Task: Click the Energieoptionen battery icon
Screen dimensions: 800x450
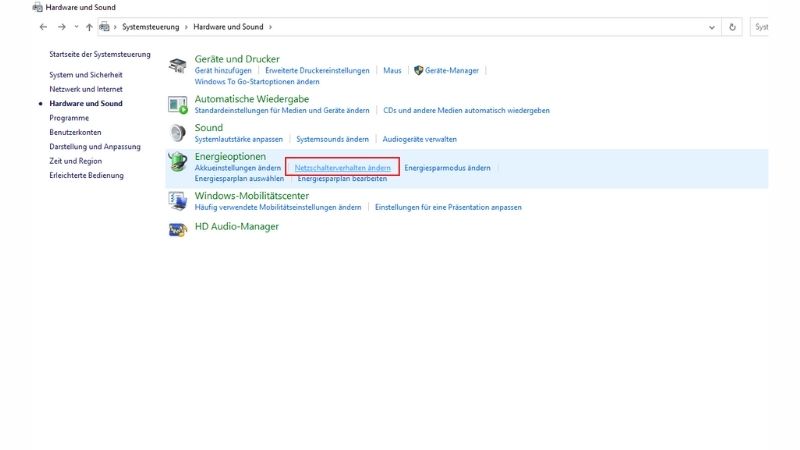Action: point(178,162)
